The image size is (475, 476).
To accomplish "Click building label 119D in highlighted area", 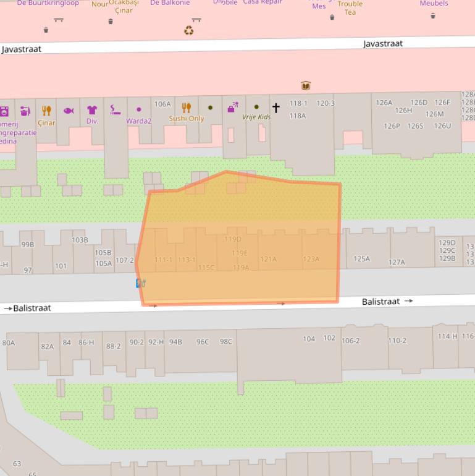I will (x=233, y=239).
